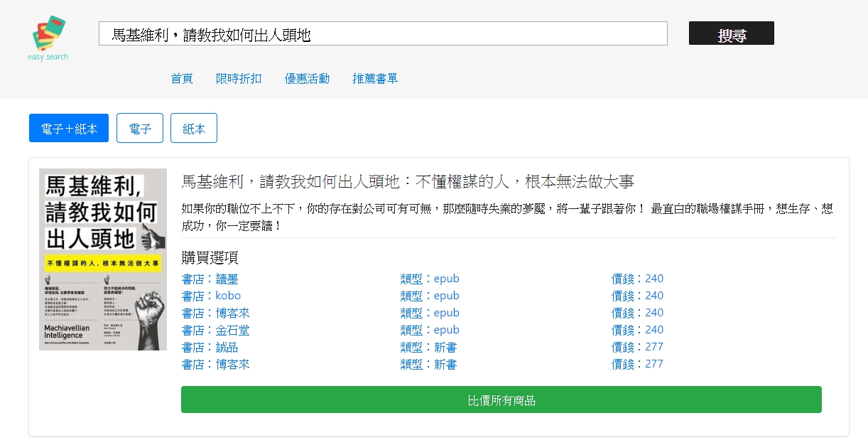Click the 誠品 bookstore link
Viewport: 868px width, 445px height.
(x=210, y=347)
